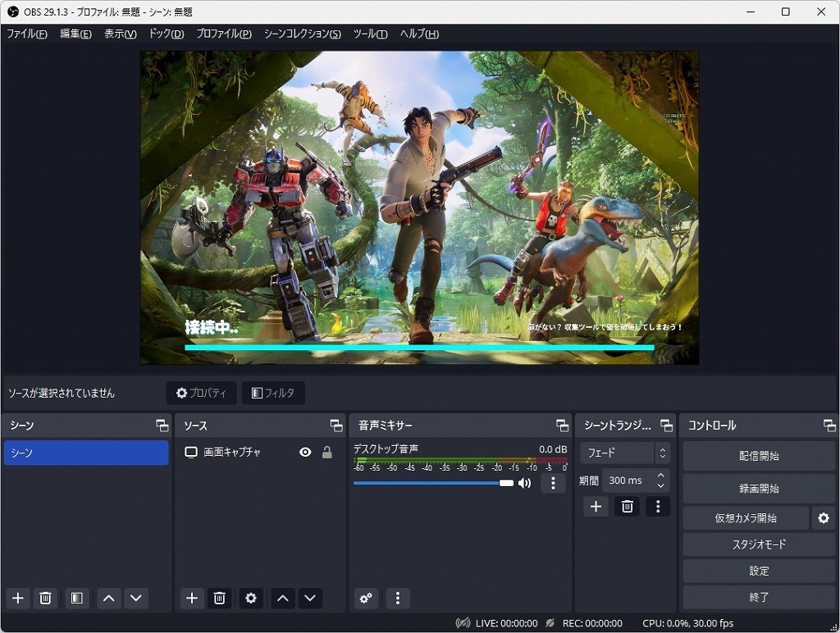This screenshot has width=840, height=633.
Task: Open advanced audio properties gears icon
Action: point(367,598)
